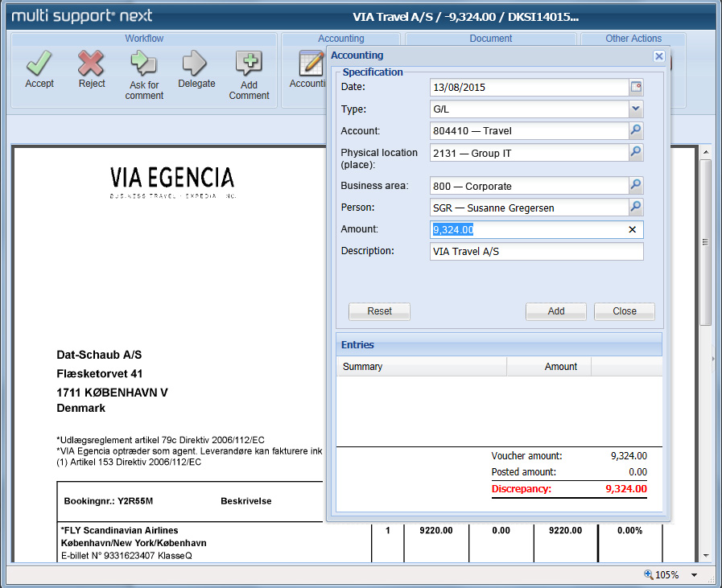Open the Type dropdown showing G/L
Screen dimensions: 722x588
[635, 109]
